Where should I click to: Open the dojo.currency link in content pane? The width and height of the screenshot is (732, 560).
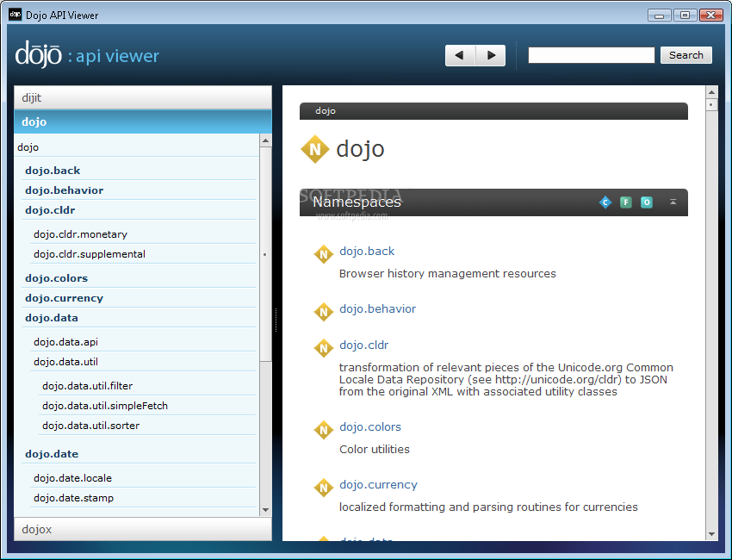[x=378, y=485]
